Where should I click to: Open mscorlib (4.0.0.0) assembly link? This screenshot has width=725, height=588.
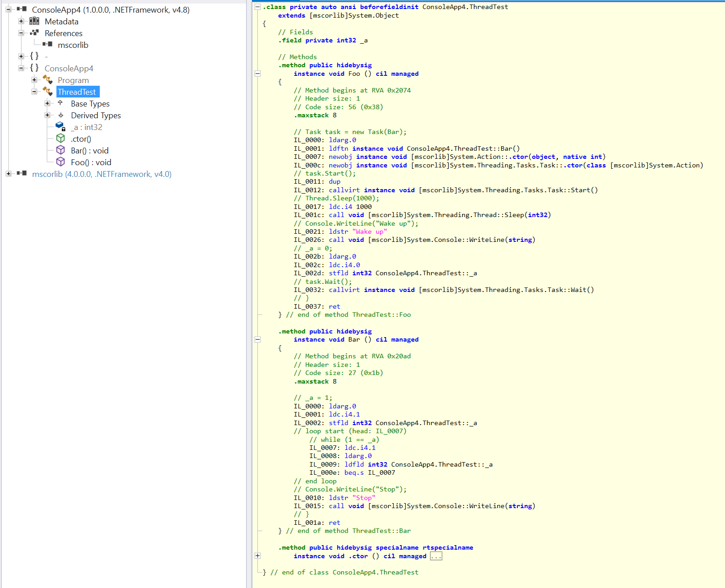[x=102, y=174]
